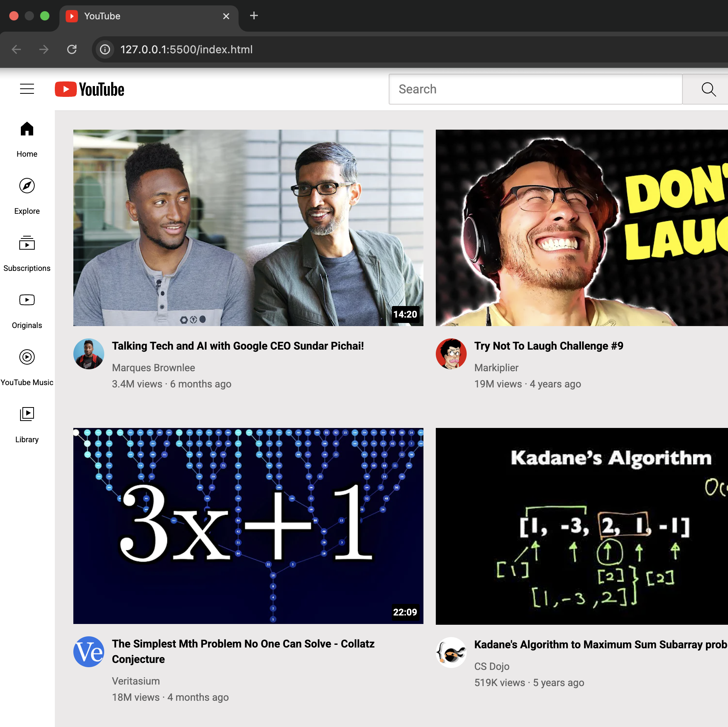Viewport: 728px width, 727px height.
Task: Click the Veritasium channel name
Action: (x=136, y=681)
